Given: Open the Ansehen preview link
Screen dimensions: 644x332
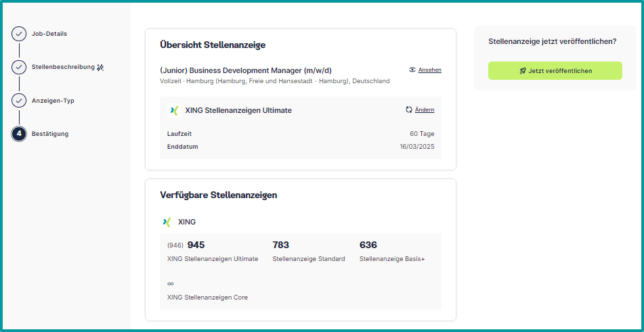Looking at the screenshot, I should (429, 70).
